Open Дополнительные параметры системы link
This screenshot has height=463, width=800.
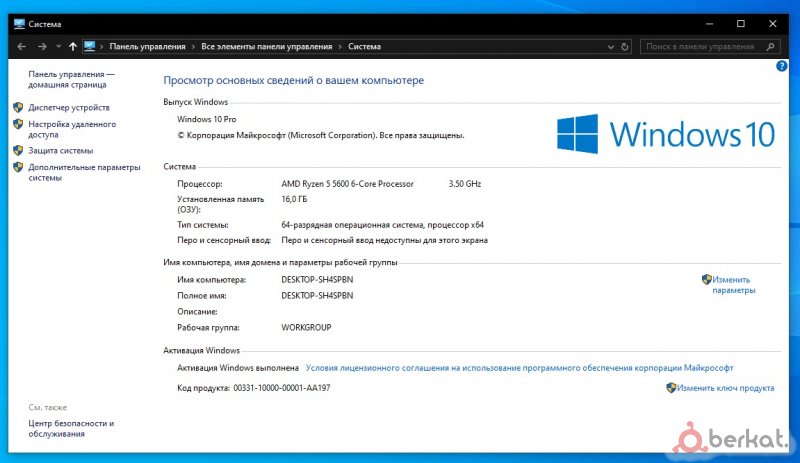[84, 172]
